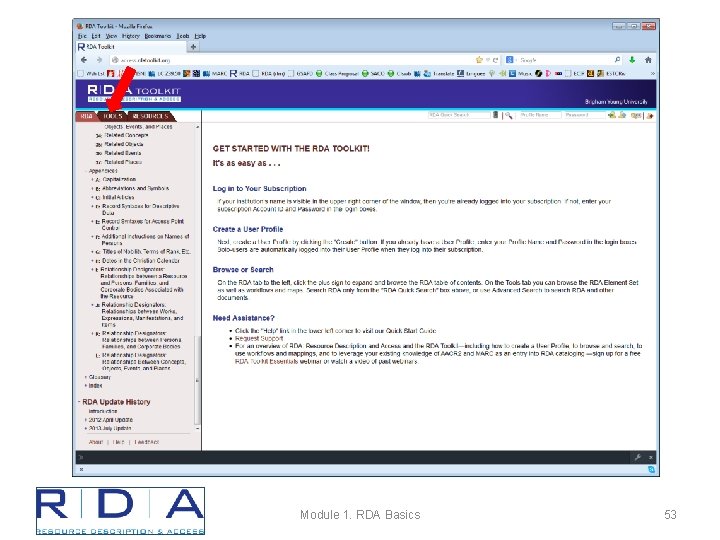
Task: Open the Downloads green arrow icon
Action: (x=632, y=60)
